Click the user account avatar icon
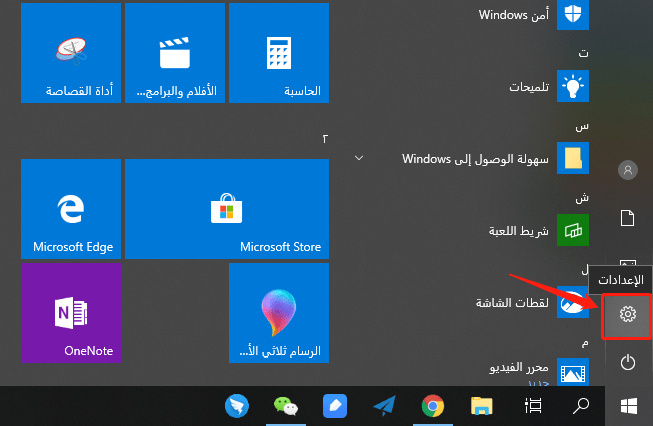 click(628, 170)
